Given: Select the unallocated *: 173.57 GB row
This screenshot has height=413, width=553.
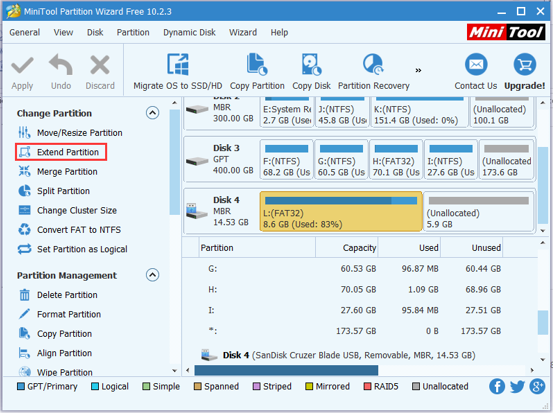Looking at the screenshot, I should pyautogui.click(x=360, y=331).
